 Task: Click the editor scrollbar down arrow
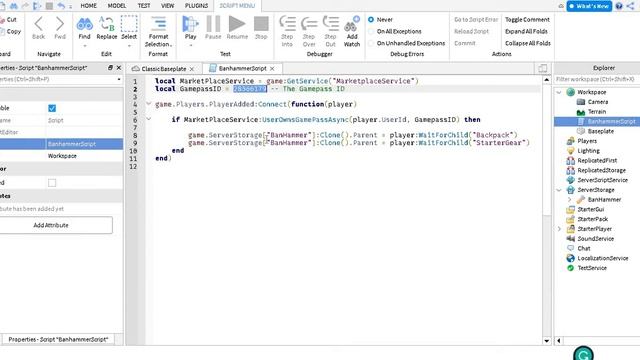[547, 341]
